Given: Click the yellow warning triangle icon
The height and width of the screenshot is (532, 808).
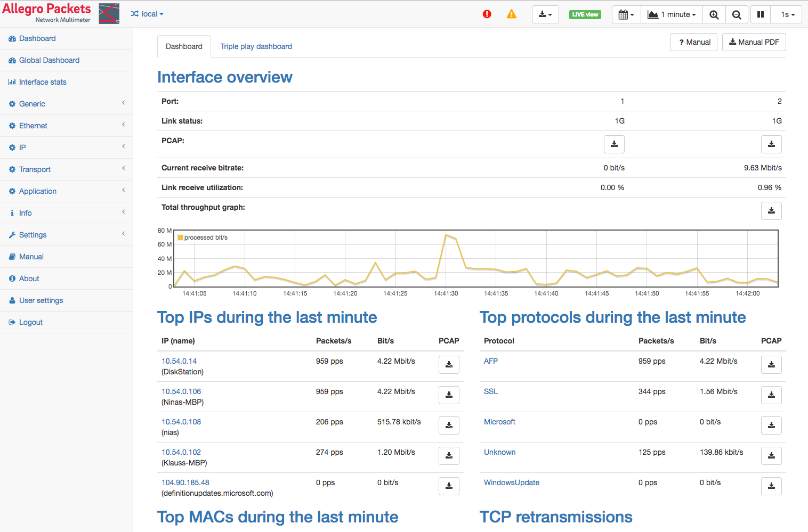Looking at the screenshot, I should [x=511, y=14].
